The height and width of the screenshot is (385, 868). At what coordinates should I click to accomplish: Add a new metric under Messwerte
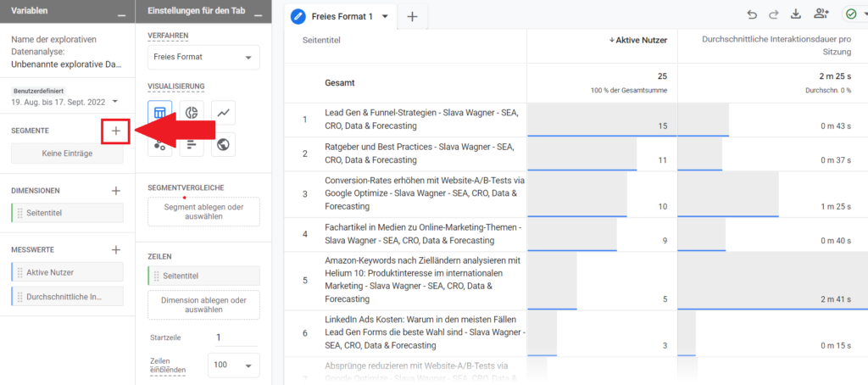(x=115, y=250)
